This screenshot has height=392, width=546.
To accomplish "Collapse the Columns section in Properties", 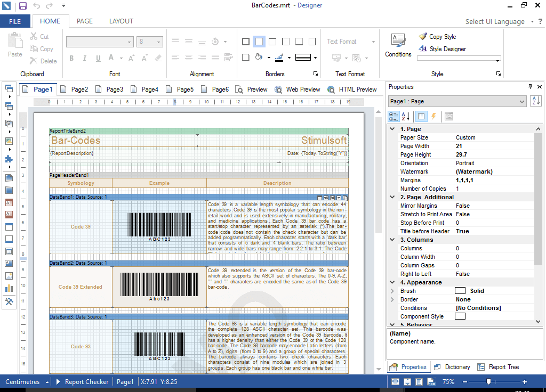I will pyautogui.click(x=391, y=240).
